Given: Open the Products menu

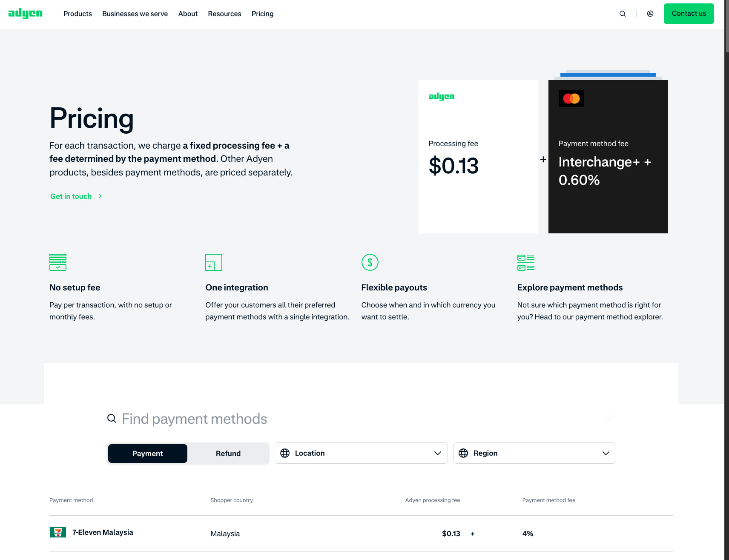Looking at the screenshot, I should [77, 14].
